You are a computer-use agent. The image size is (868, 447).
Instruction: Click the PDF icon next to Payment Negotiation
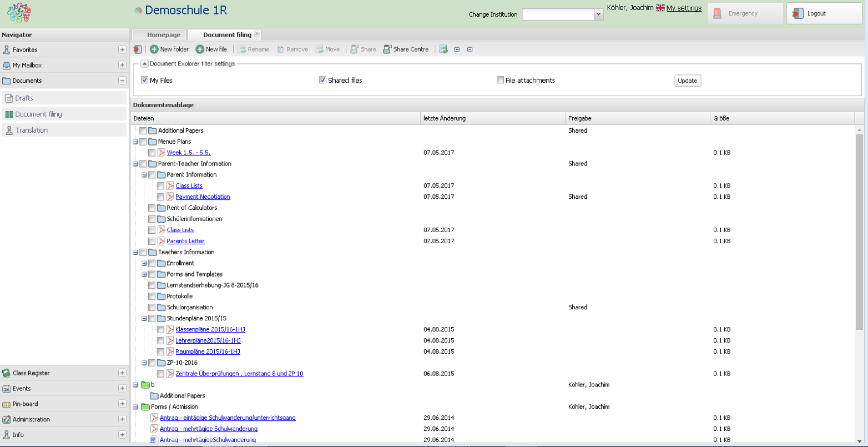[170, 197]
